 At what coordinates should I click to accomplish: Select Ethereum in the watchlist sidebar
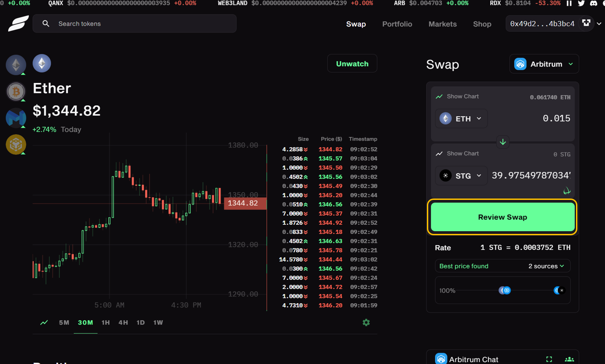click(16, 65)
